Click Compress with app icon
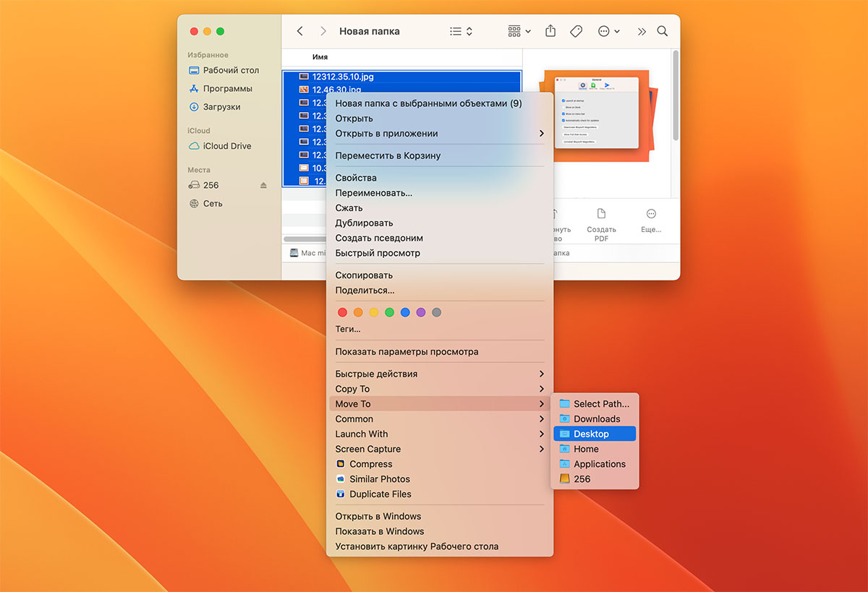 [x=370, y=464]
